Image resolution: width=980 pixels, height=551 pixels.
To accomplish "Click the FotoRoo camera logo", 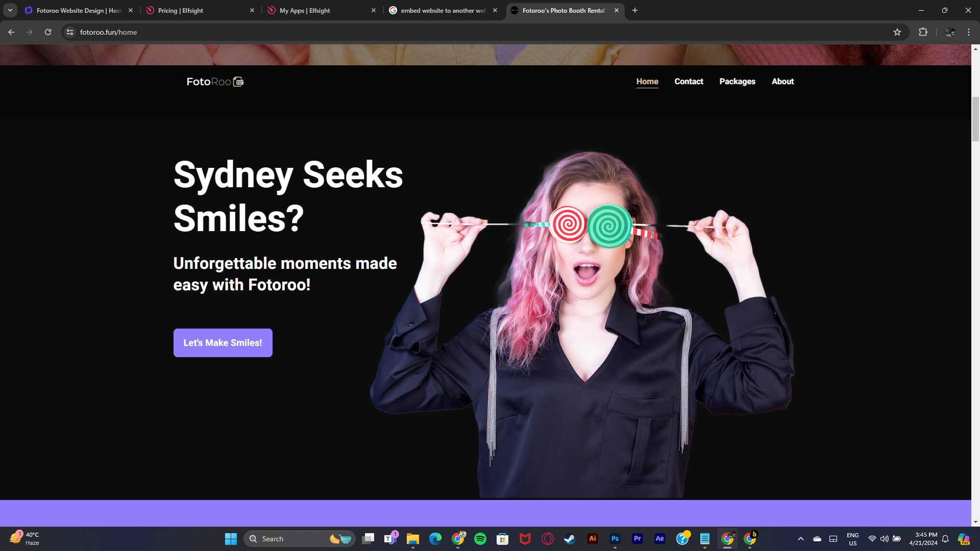I will pyautogui.click(x=215, y=82).
